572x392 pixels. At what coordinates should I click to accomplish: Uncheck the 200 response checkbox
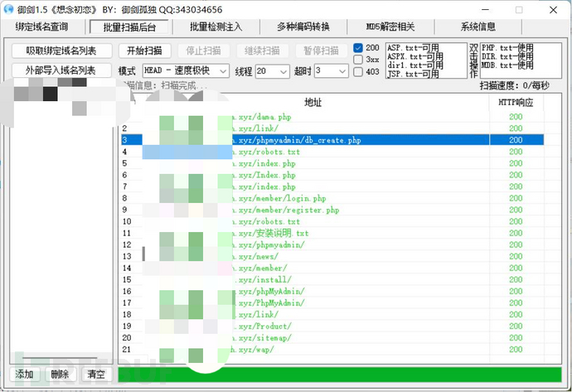[358, 48]
